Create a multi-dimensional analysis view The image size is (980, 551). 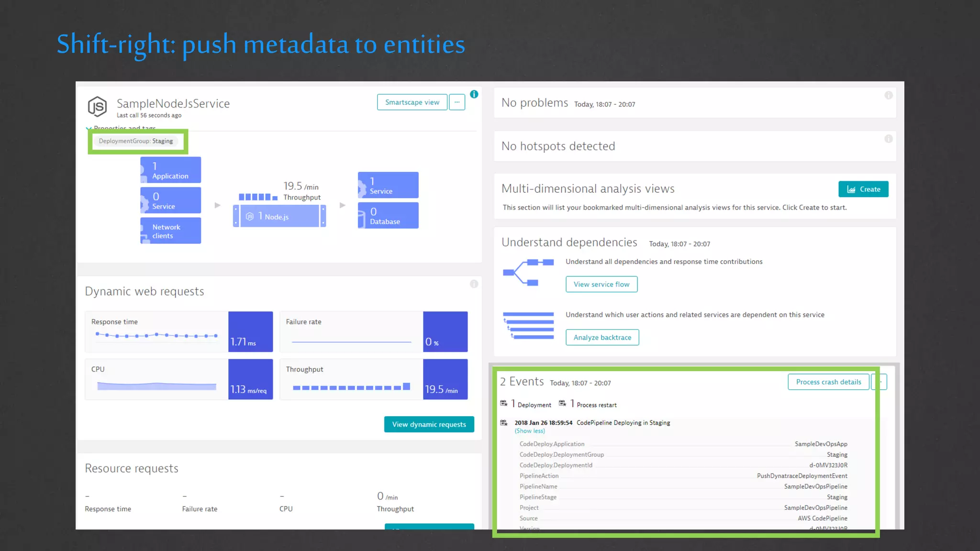coord(863,189)
